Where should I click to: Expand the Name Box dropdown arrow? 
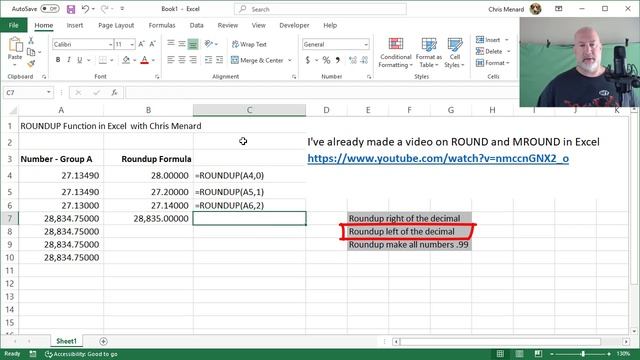pos(49,93)
